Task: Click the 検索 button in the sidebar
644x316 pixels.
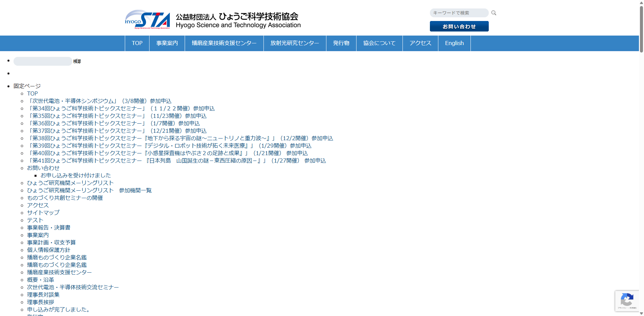Action: coord(76,61)
